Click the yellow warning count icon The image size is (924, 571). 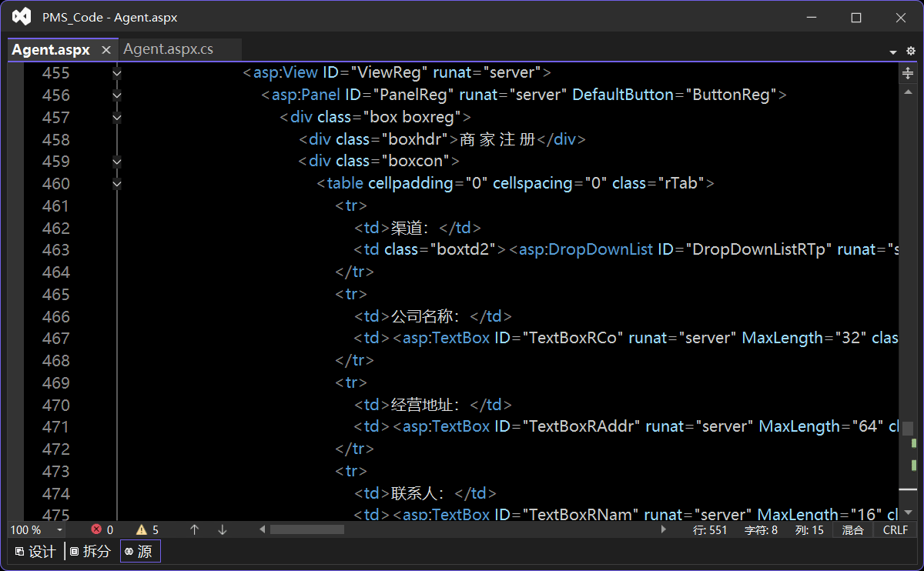point(142,529)
